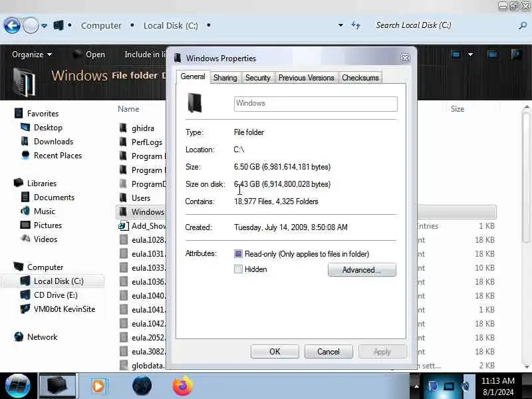
Task: Open the Windows Start menu orb
Action: (x=18, y=386)
